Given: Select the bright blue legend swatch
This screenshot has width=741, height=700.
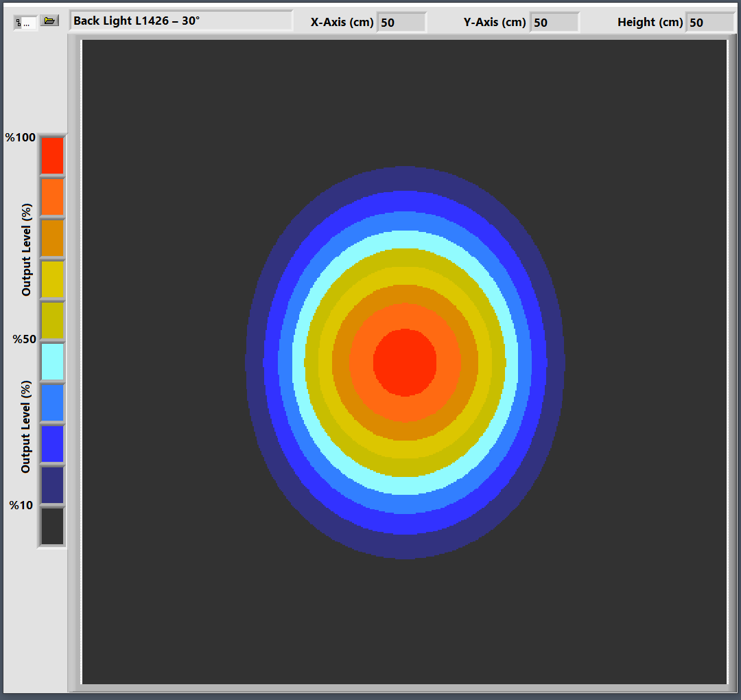Looking at the screenshot, I should click(x=52, y=444).
